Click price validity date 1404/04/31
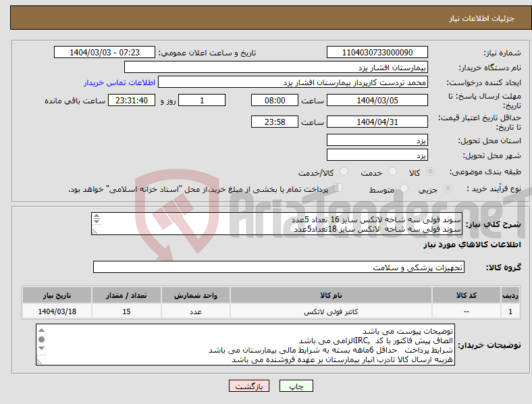Screen dimensions: 532x404 point(377,122)
